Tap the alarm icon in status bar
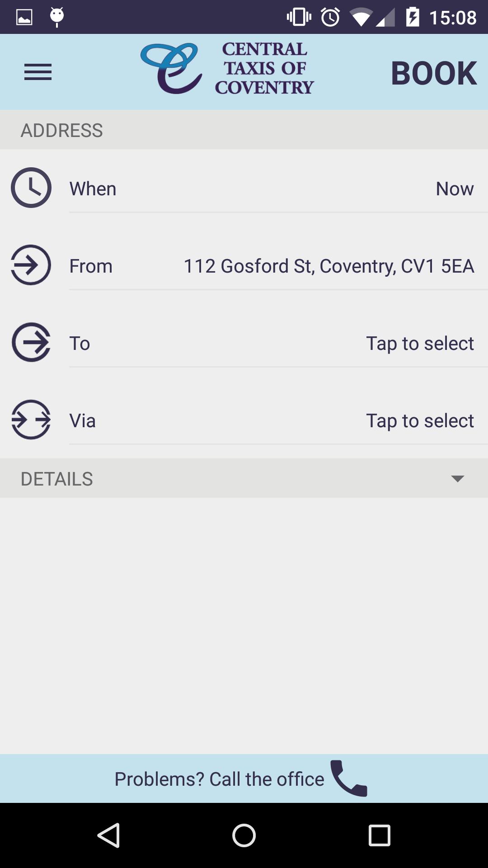The height and width of the screenshot is (868, 488). pos(330,18)
